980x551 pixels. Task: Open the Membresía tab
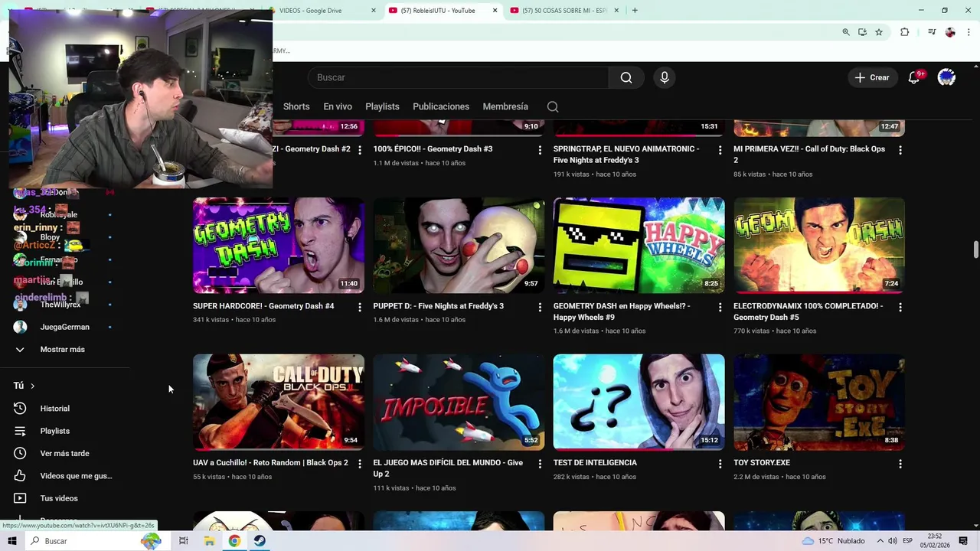[x=505, y=106]
